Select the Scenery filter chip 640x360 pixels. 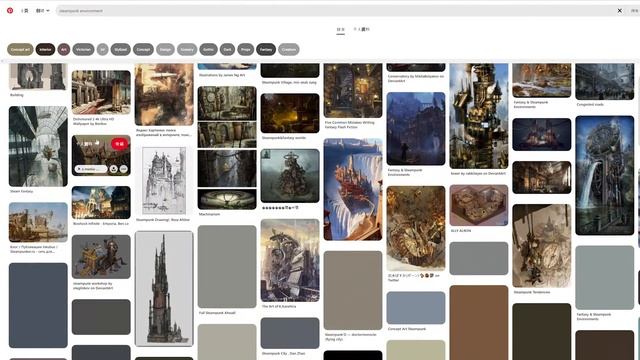(x=187, y=49)
